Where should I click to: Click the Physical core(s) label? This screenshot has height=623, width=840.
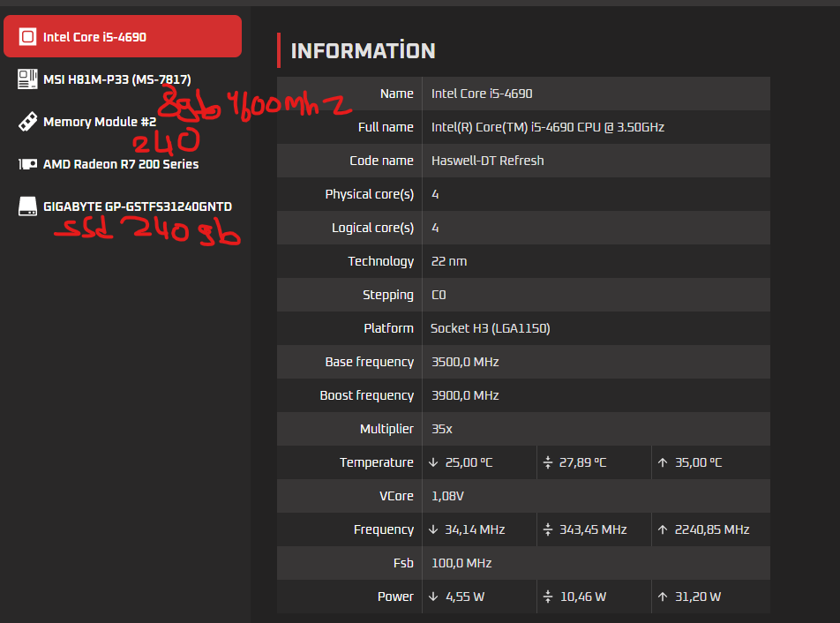point(370,194)
